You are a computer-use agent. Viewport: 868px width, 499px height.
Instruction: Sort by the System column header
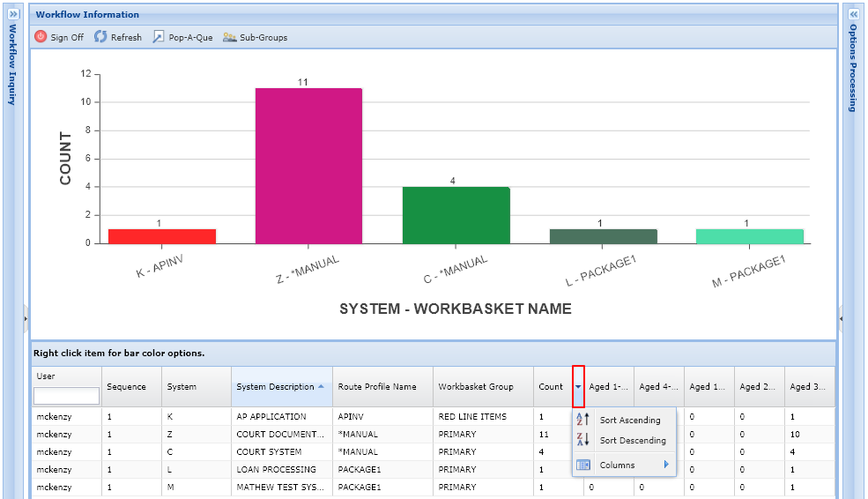[197, 386]
